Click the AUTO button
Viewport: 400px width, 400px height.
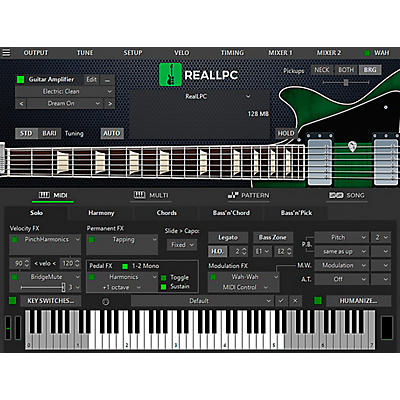(112, 133)
